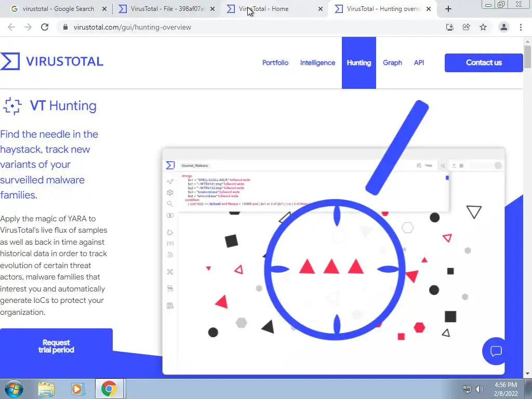This screenshot has height=399, width=532.
Task: Click the VIRUSTOTAL wordmark link
Action: coord(64,61)
